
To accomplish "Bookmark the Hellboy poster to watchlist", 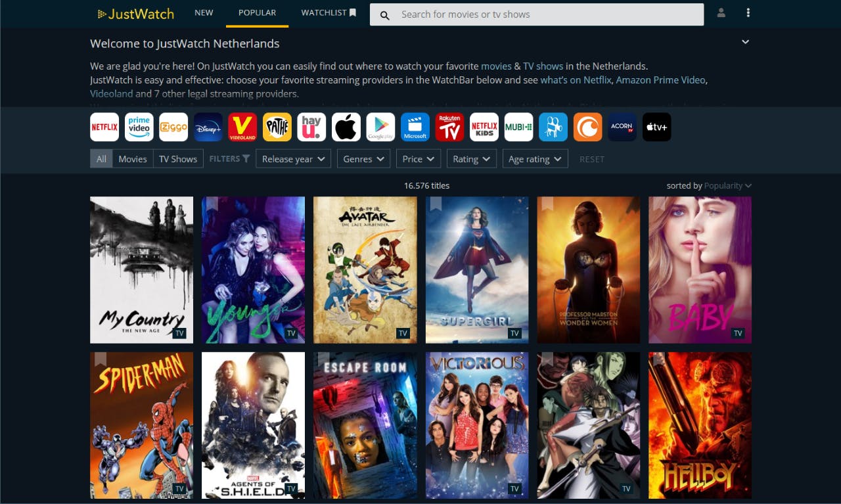I will coord(659,359).
